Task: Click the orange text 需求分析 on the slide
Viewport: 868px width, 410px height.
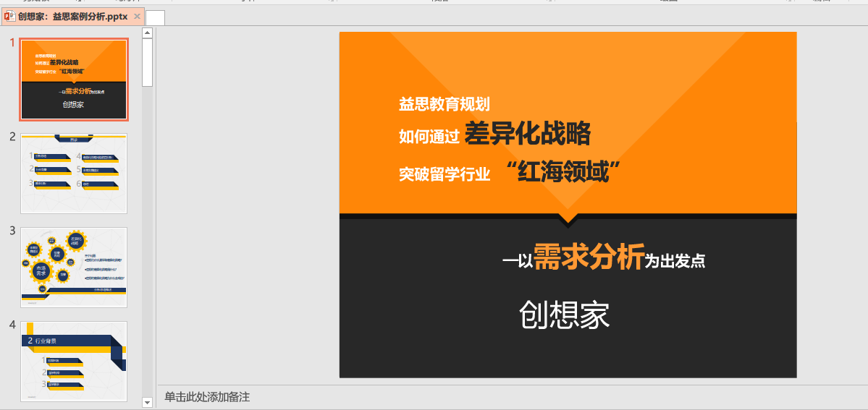Action: [589, 256]
